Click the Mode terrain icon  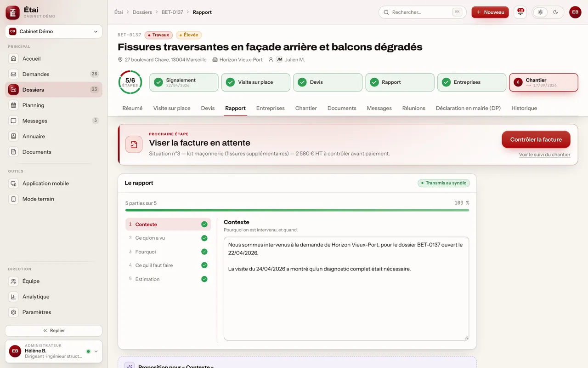pos(14,199)
